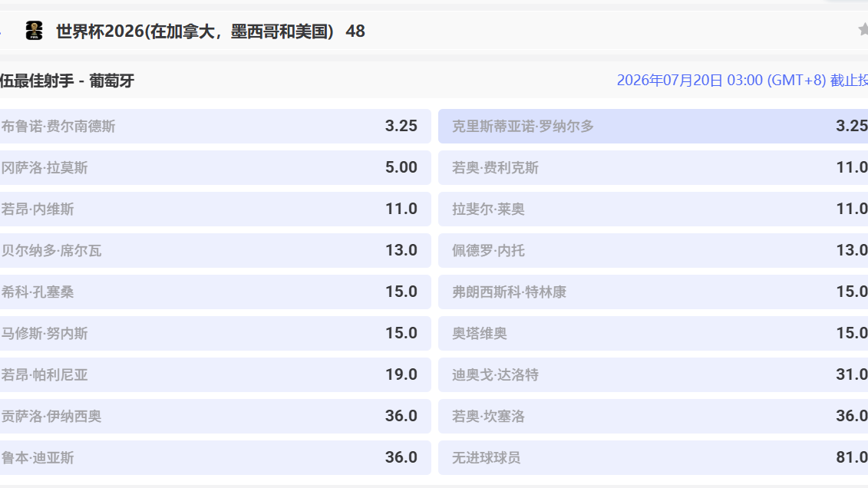Select 若昂·内维斯 at 11.0 odds
Image resolution: width=868 pixels, height=488 pixels.
tap(215, 209)
